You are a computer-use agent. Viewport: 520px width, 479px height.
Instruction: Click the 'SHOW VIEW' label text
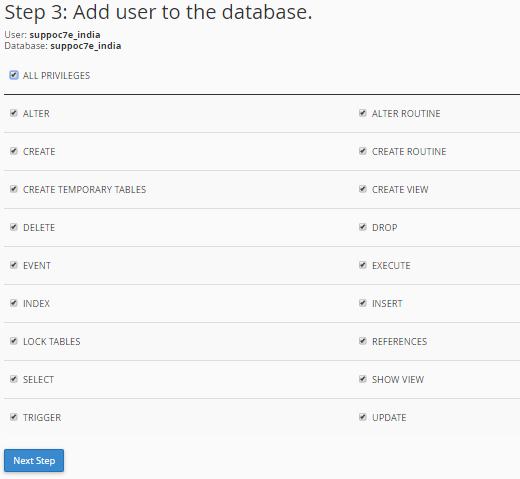tap(398, 380)
